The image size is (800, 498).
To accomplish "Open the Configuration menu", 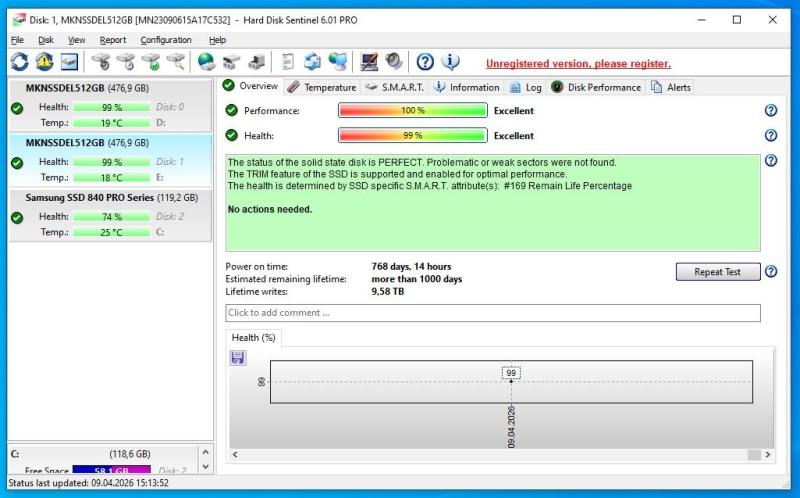I will pyautogui.click(x=166, y=40).
